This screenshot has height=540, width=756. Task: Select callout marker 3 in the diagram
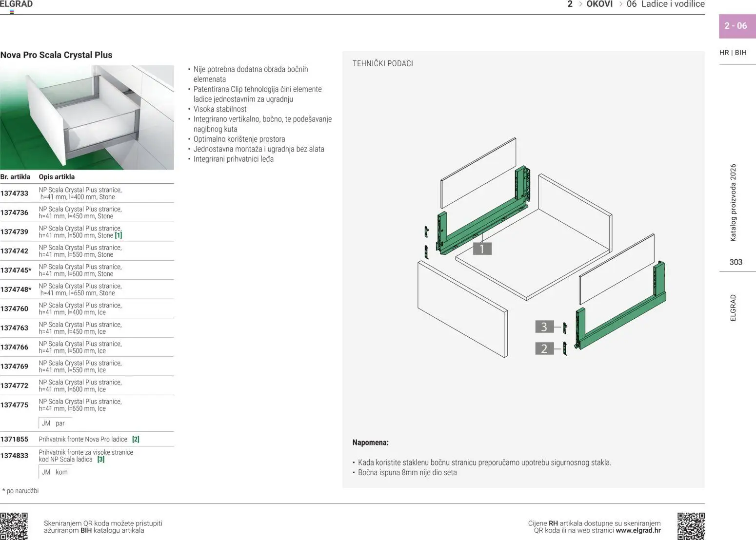pos(544,327)
